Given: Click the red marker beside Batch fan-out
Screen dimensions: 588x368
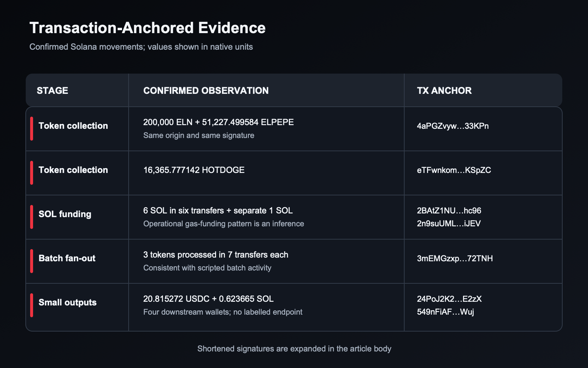Looking at the screenshot, I should pos(32,261).
